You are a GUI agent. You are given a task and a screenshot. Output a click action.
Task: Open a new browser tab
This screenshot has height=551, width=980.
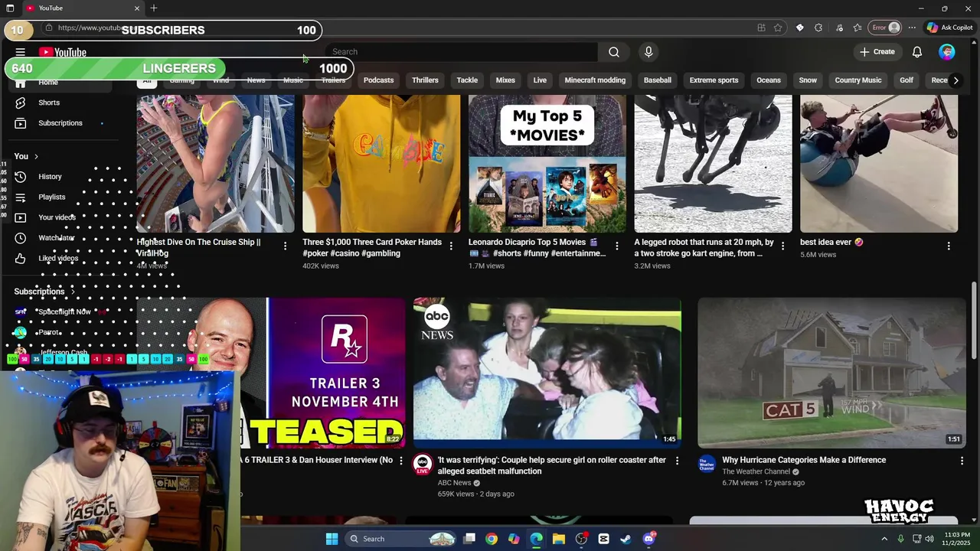point(154,8)
